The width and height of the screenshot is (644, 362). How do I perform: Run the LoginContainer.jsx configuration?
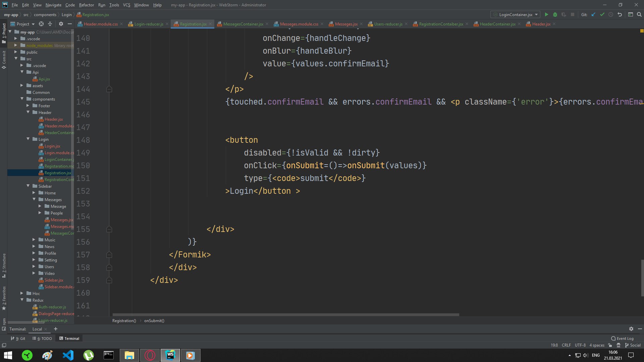tap(546, 15)
